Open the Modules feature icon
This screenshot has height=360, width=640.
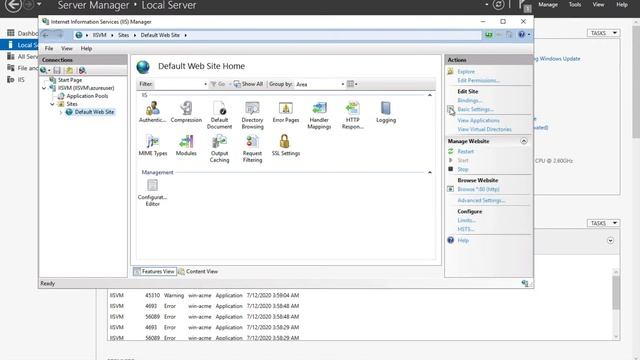(186, 145)
